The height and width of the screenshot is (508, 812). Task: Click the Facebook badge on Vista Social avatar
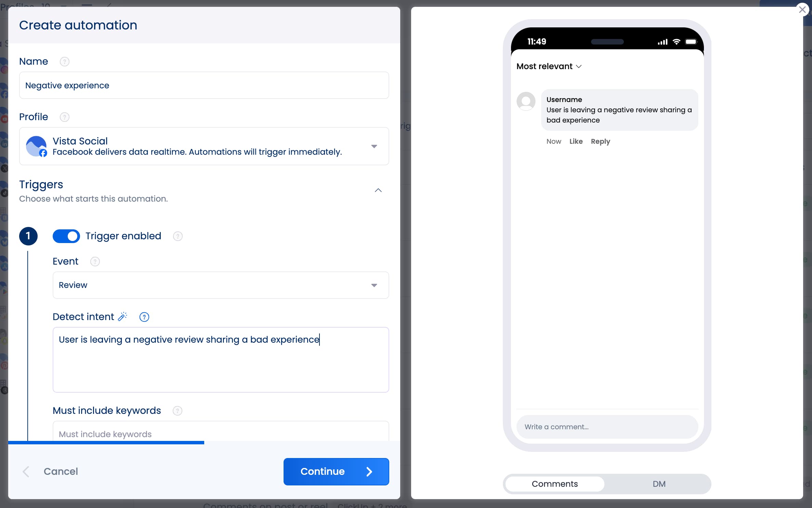[x=43, y=153]
